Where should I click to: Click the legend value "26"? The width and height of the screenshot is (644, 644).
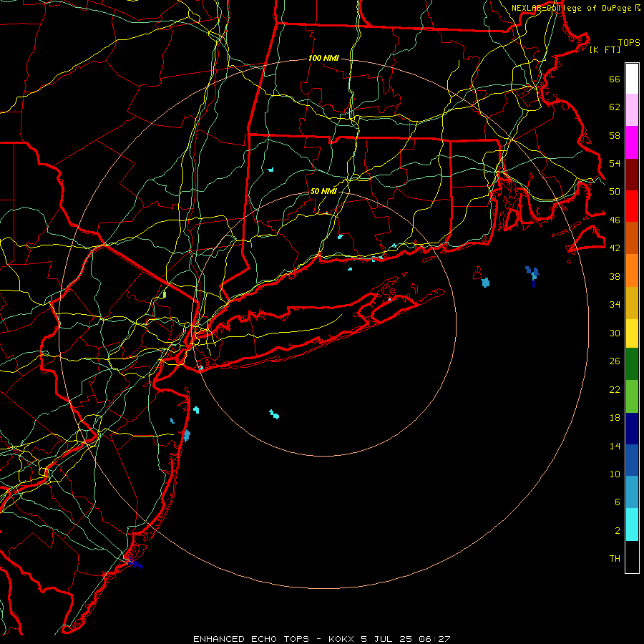(x=615, y=361)
